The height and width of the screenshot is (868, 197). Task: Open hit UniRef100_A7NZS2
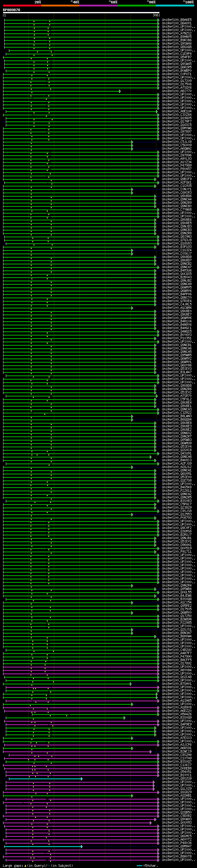[x=177, y=33]
